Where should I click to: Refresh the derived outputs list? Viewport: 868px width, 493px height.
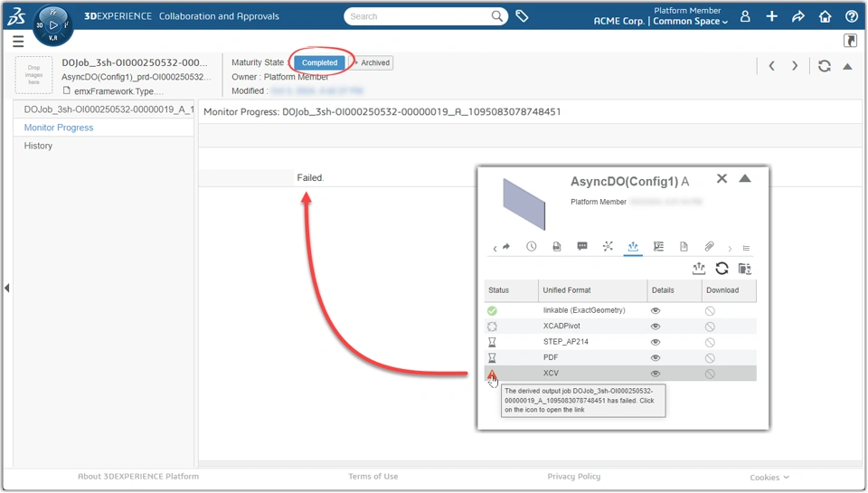click(x=722, y=269)
